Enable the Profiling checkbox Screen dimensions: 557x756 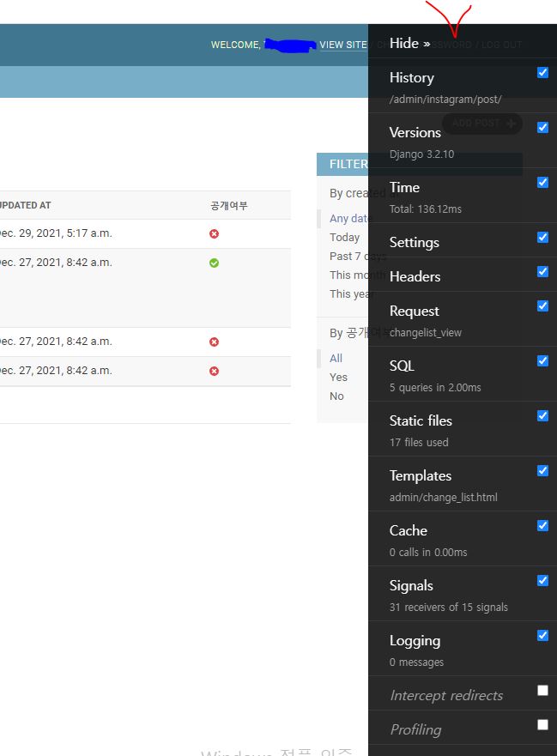(x=542, y=724)
